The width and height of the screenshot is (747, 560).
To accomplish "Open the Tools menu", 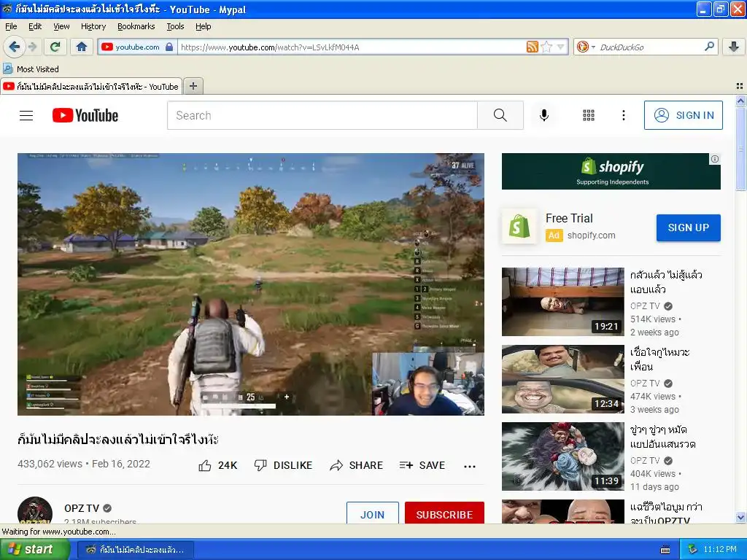I will coord(175,26).
